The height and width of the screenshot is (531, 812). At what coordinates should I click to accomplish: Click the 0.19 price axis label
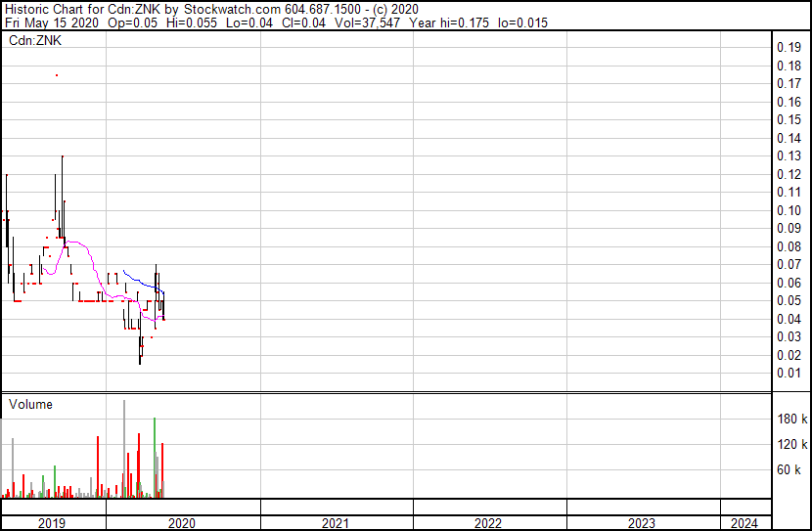[789, 48]
